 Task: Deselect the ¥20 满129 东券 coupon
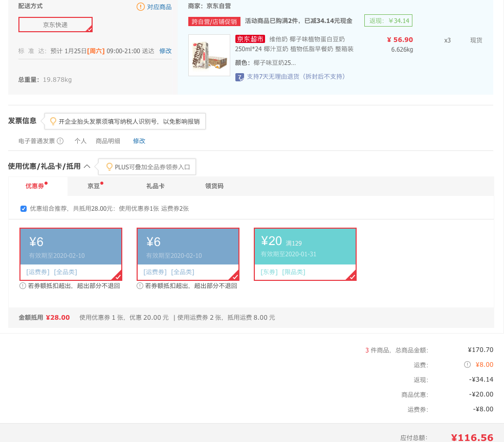[305, 254]
